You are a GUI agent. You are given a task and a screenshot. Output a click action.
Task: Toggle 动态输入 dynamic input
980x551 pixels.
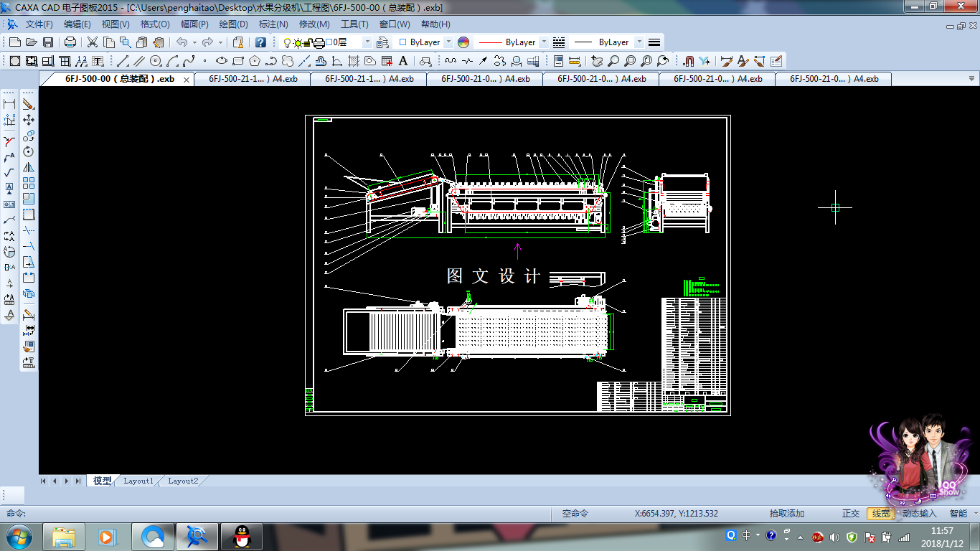pyautogui.click(x=920, y=514)
